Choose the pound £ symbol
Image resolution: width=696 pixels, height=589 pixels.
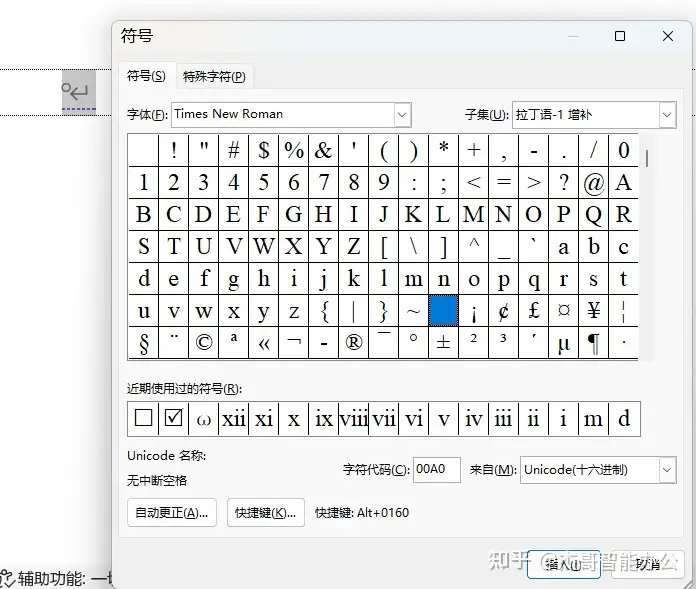[534, 310]
